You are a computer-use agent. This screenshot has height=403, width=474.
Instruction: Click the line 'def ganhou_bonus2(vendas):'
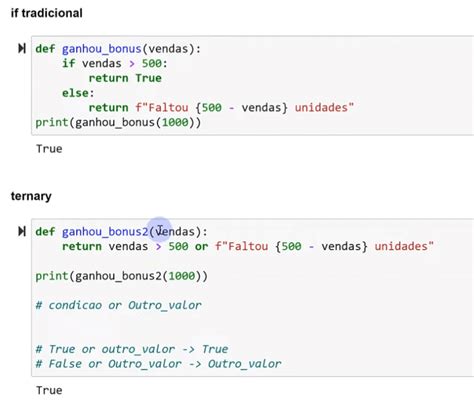[x=121, y=231]
